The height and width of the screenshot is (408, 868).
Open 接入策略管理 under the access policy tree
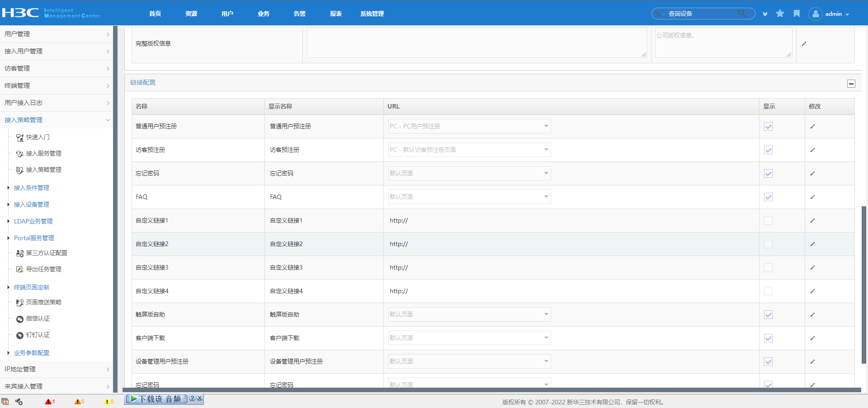pos(44,170)
